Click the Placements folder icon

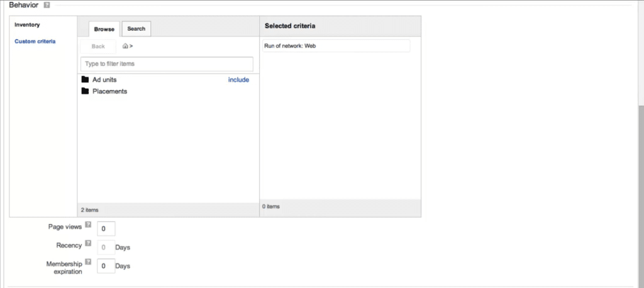click(85, 91)
